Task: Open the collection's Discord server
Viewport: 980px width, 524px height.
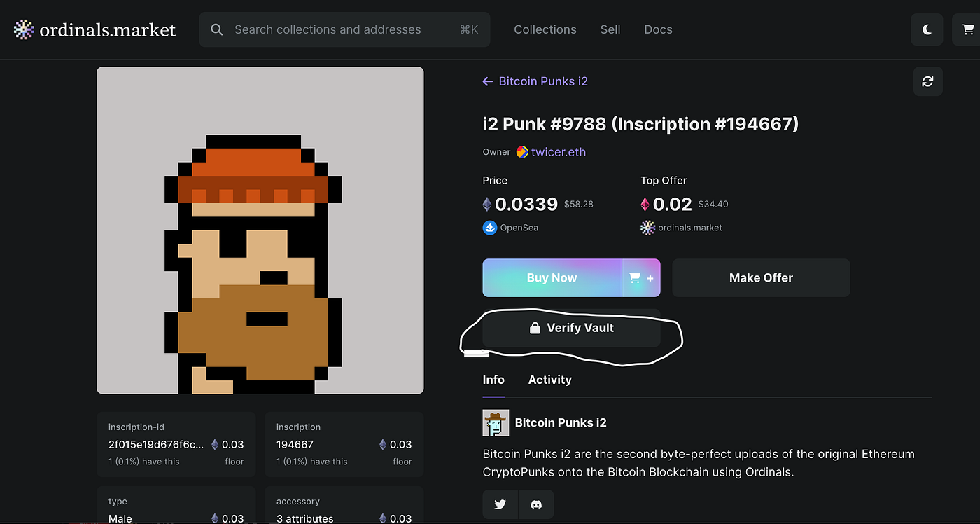Action: click(x=536, y=504)
